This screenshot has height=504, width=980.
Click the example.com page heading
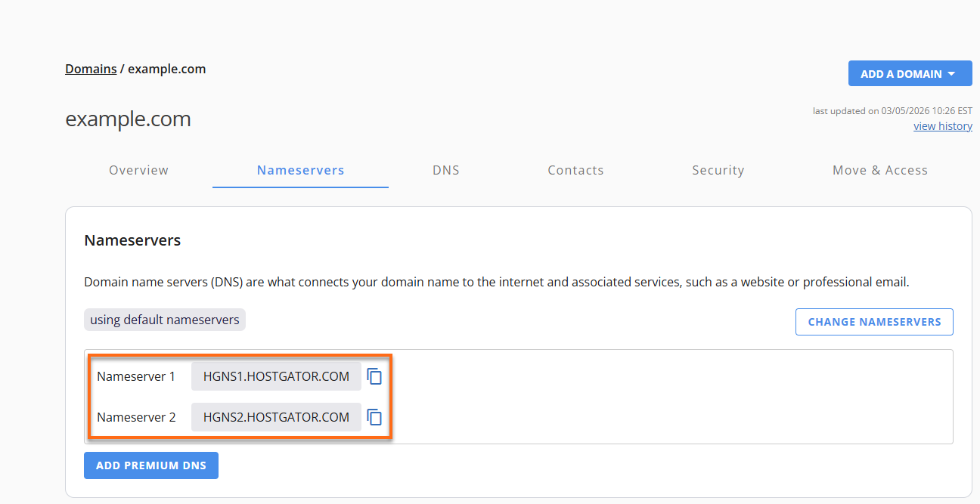pyautogui.click(x=129, y=119)
